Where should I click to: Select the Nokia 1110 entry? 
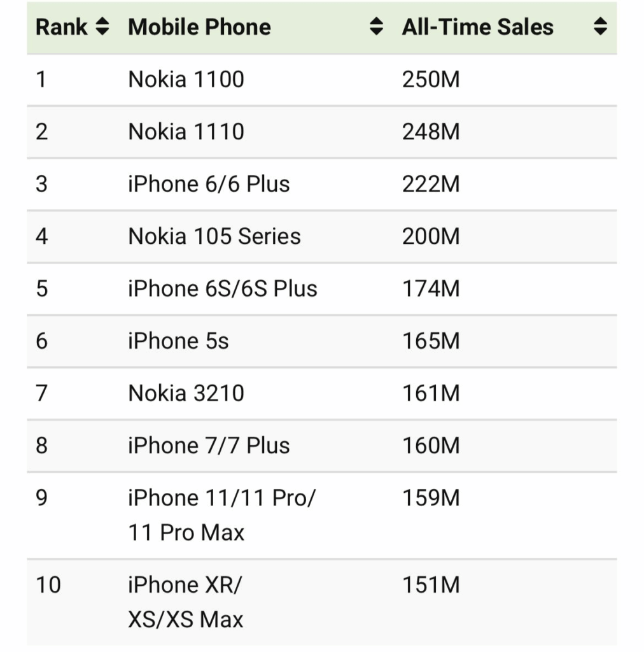pyautogui.click(x=186, y=132)
